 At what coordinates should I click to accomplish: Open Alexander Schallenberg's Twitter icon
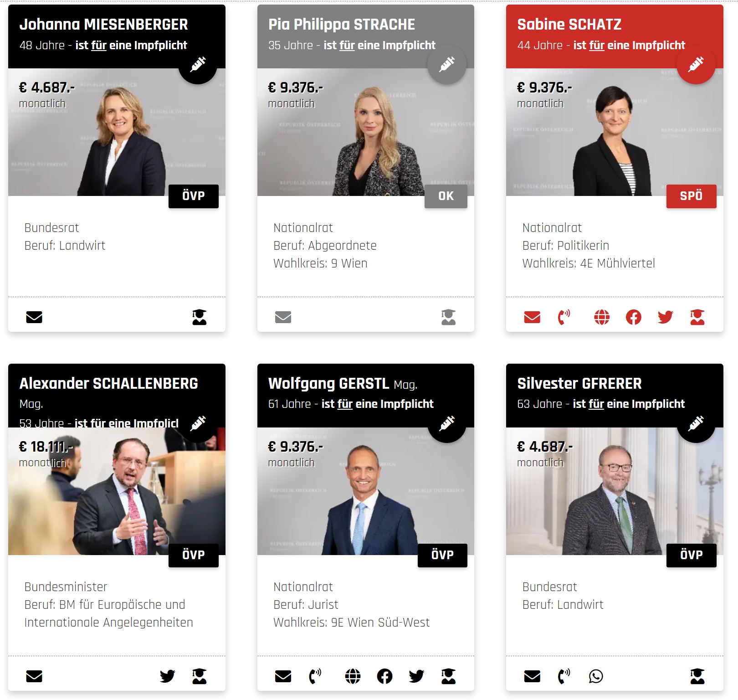click(x=167, y=676)
